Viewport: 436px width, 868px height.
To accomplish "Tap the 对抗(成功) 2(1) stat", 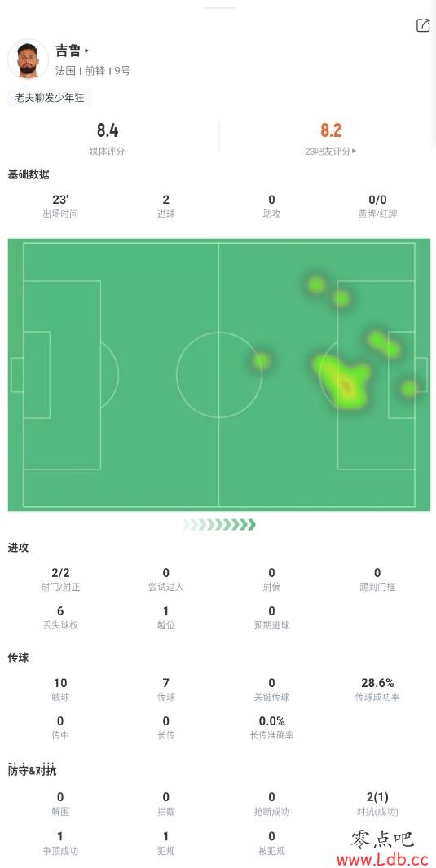I will click(x=377, y=804).
